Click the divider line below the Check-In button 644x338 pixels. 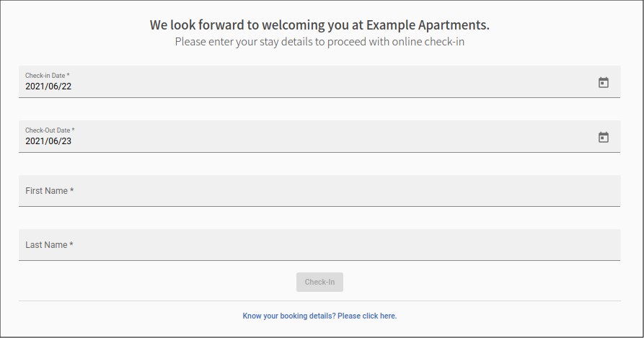(319, 301)
